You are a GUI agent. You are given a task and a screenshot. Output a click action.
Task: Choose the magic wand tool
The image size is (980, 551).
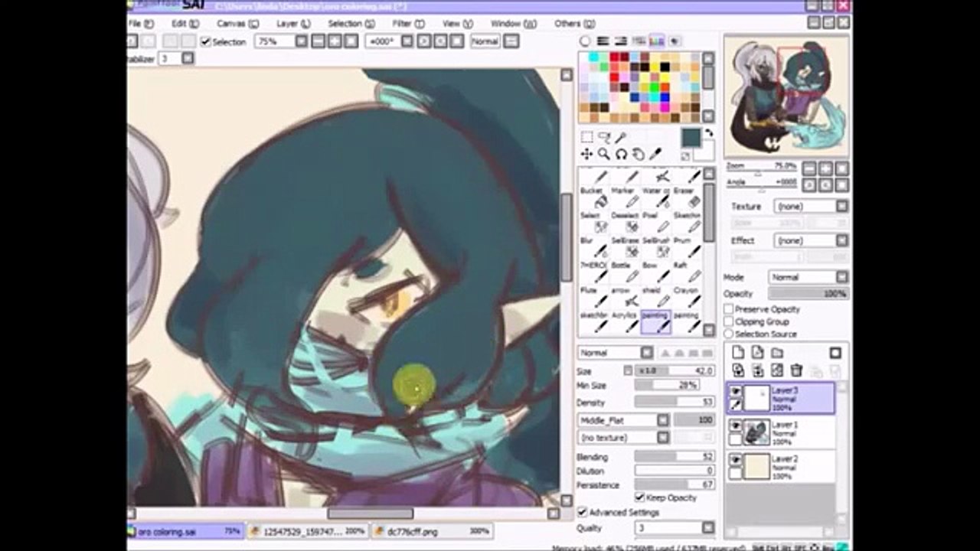coord(621,137)
